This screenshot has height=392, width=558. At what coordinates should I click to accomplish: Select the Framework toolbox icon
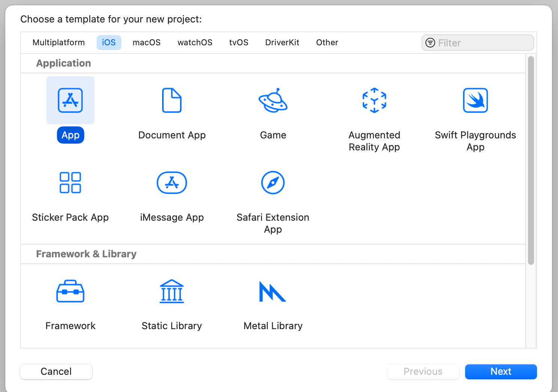pyautogui.click(x=70, y=291)
